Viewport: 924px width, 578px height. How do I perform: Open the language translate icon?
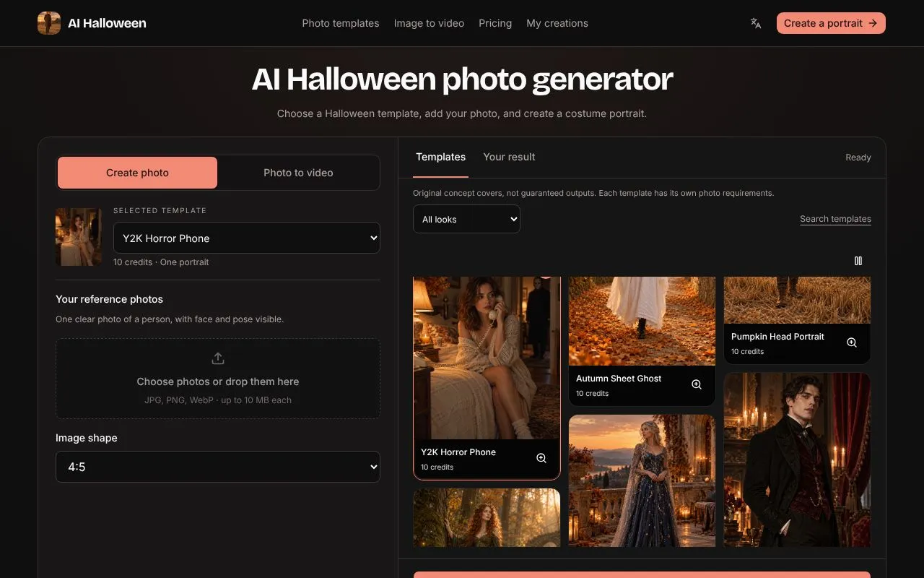(756, 23)
